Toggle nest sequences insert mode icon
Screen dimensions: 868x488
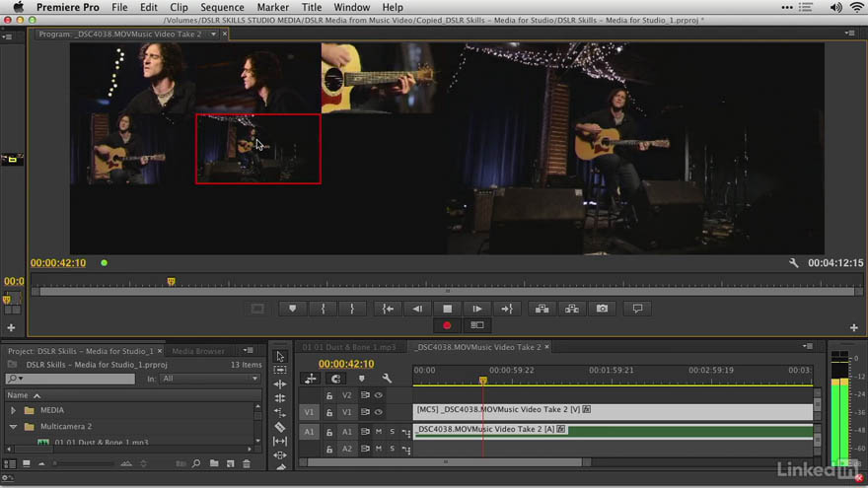(311, 379)
